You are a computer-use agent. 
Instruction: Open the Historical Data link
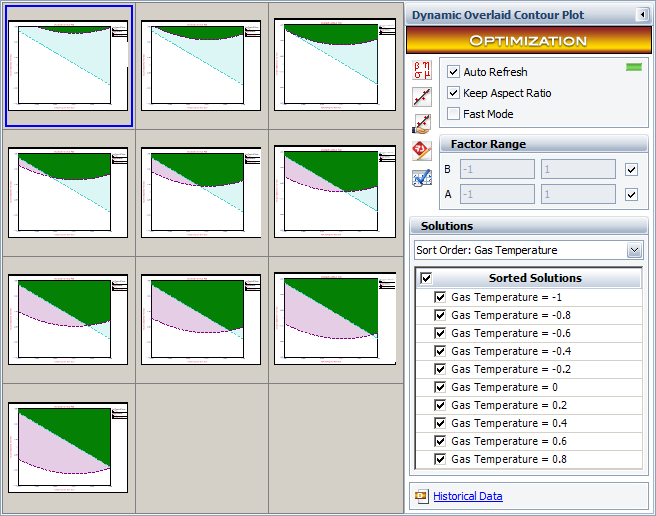[x=467, y=496]
